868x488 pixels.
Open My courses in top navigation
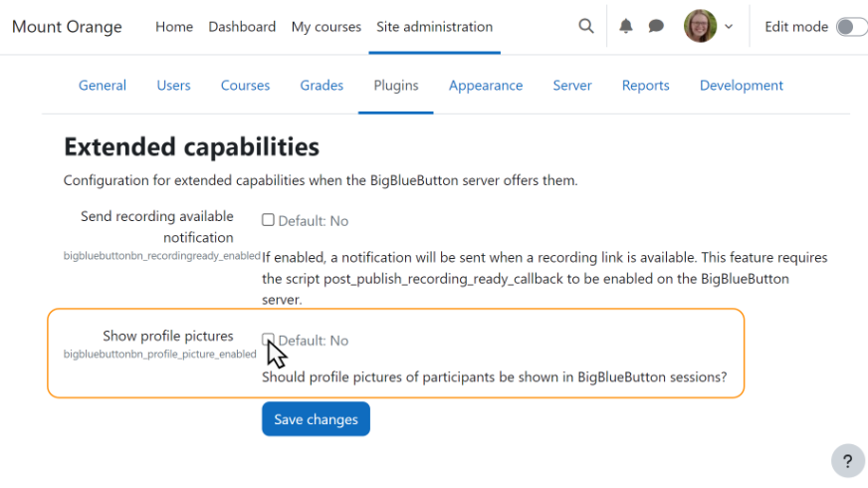pyautogui.click(x=325, y=27)
